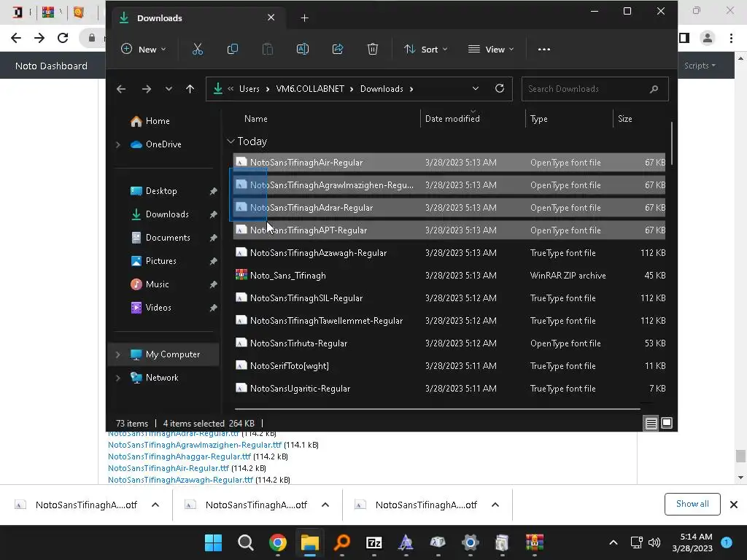Open Google Chrome from taskbar
The height and width of the screenshot is (560, 747).
tap(278, 542)
